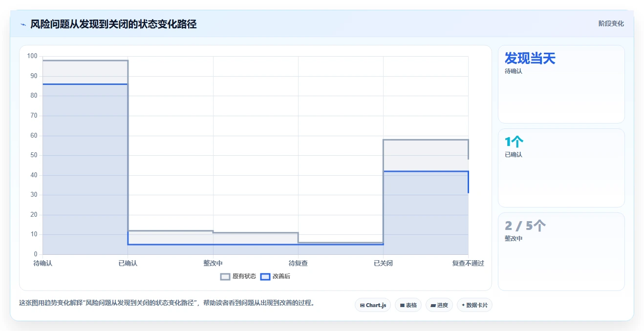
Task: Click the chart title 风险问题从发现到关闭的状态变化路径
Action: [113, 24]
